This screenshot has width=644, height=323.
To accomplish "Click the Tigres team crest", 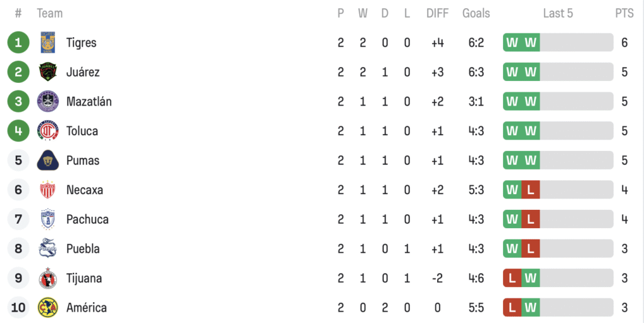I will click(48, 42).
